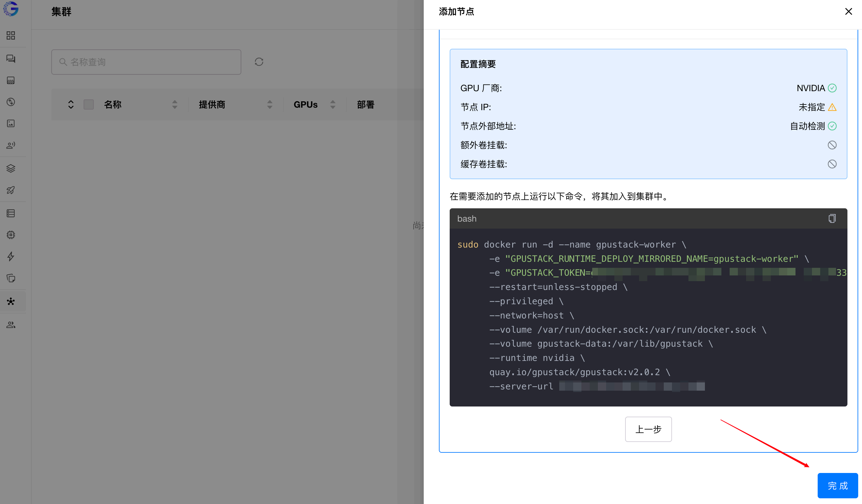This screenshot has height=504, width=862.
Task: Click the quay.io/gpustack/gpustack:v2.0.2 line
Action: (x=580, y=372)
